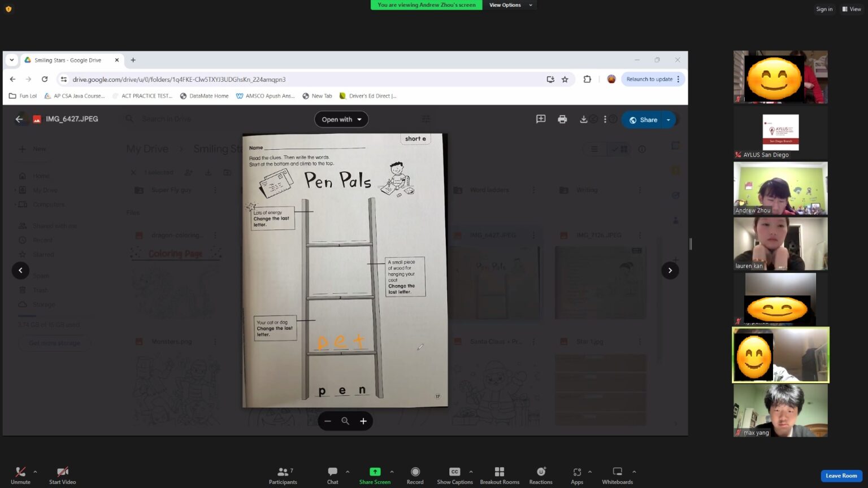
Task: Select Andrew Zhou's video thumbnail
Action: tap(780, 188)
